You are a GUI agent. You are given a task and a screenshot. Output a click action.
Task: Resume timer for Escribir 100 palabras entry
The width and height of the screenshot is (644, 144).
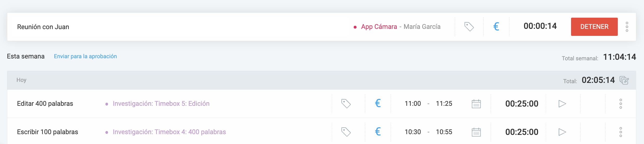click(x=562, y=132)
